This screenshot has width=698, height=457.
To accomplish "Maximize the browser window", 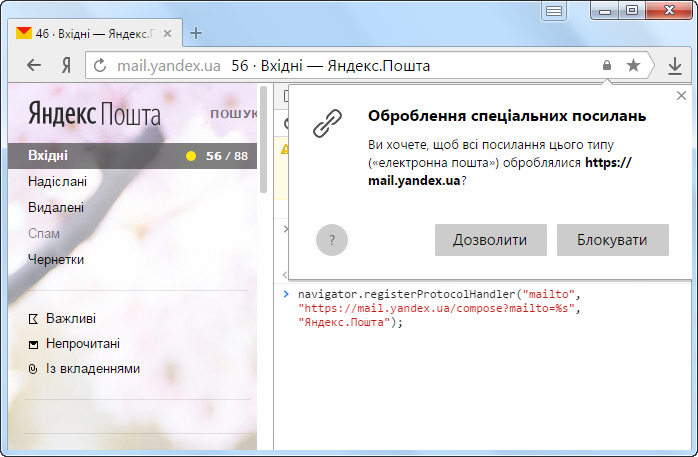I will coord(632,10).
